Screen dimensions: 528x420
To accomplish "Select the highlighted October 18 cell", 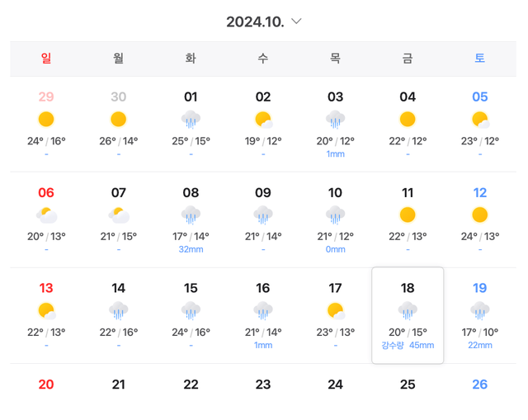I will [x=408, y=315].
